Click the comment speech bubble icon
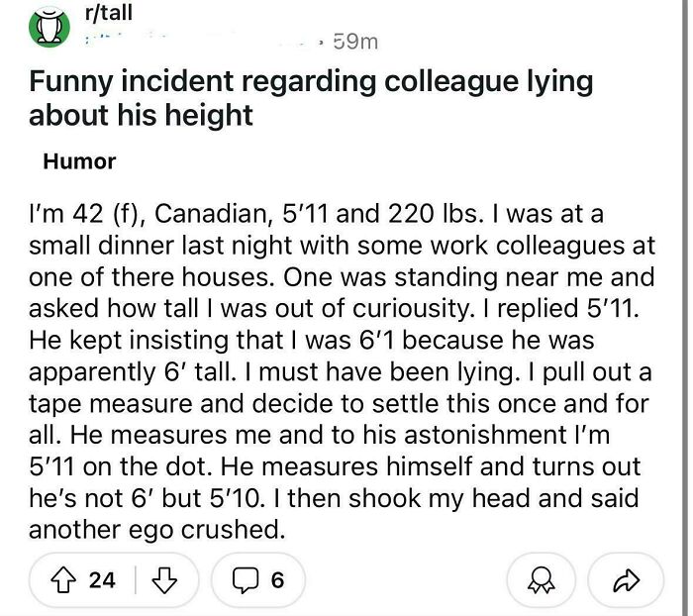 247,580
